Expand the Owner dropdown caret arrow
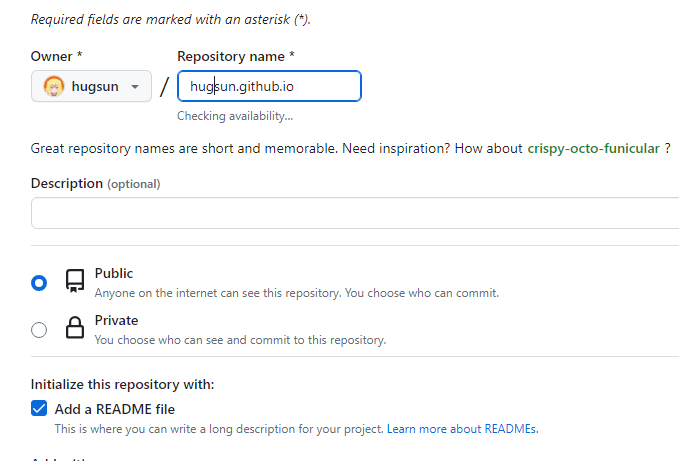The width and height of the screenshot is (679, 461). (135, 87)
